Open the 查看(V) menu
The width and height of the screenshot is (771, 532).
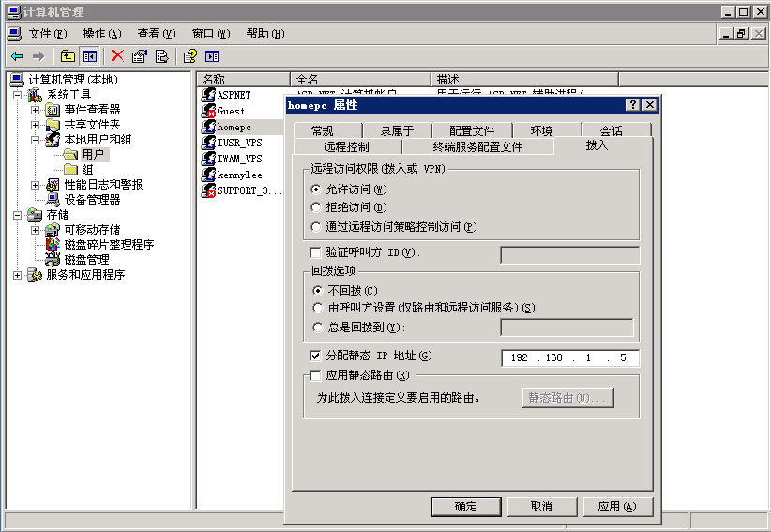(157, 34)
